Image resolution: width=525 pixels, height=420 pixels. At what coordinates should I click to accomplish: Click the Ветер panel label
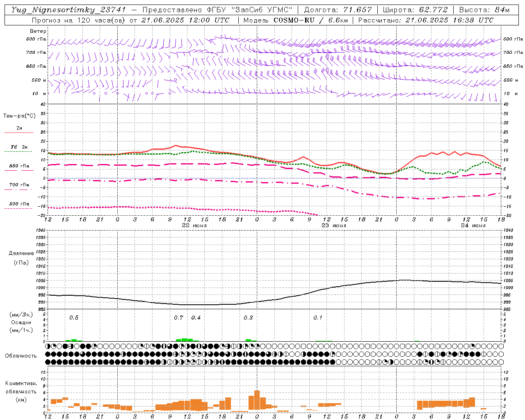pos(38,31)
